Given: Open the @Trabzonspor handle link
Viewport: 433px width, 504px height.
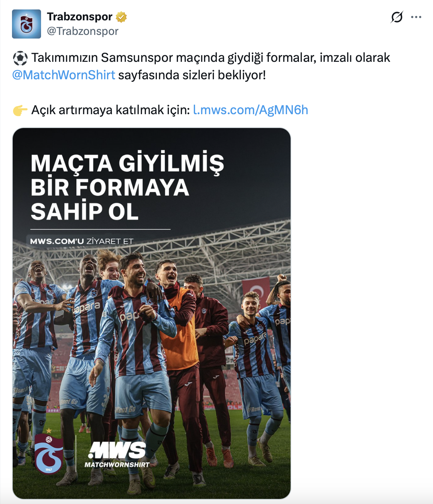Looking at the screenshot, I should (x=82, y=31).
